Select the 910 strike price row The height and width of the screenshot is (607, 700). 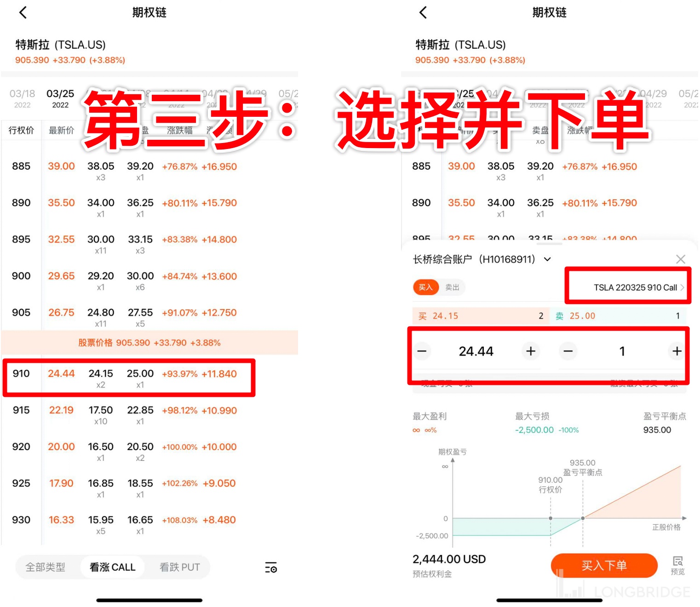(129, 378)
